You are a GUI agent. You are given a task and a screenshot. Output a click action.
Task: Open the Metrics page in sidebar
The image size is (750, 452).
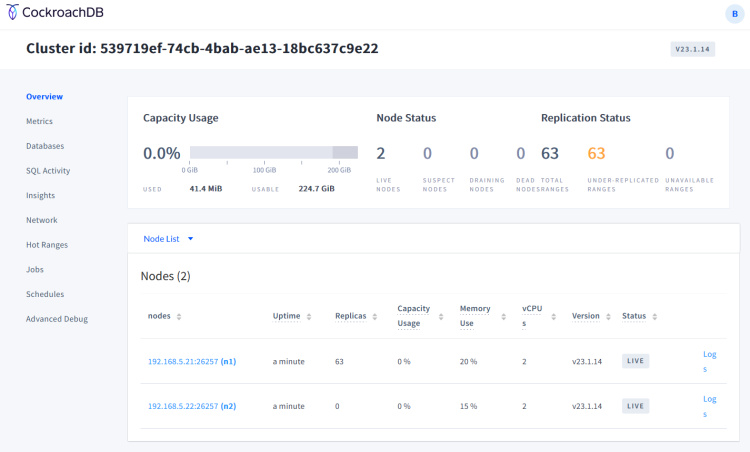[40, 121]
